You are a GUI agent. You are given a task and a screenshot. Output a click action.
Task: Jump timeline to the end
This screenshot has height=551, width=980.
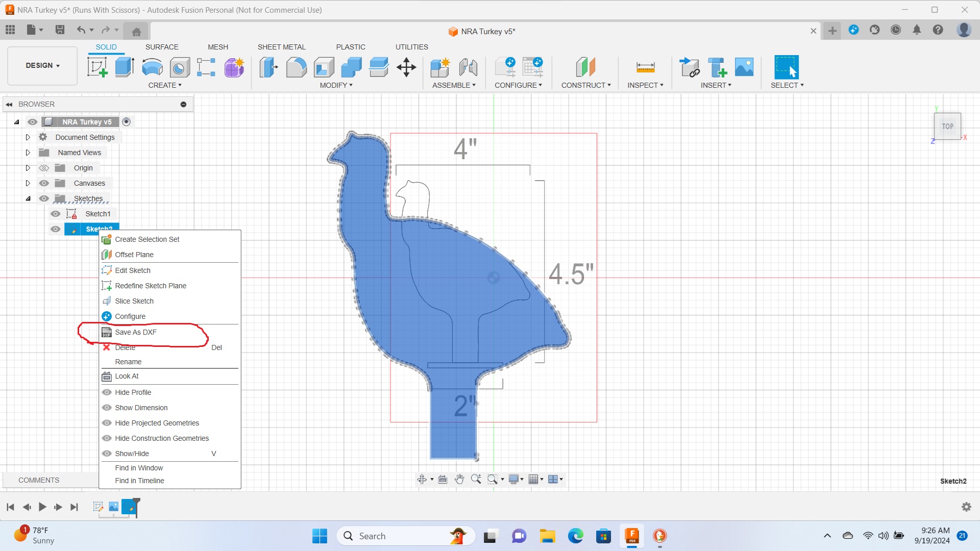pos(74,507)
